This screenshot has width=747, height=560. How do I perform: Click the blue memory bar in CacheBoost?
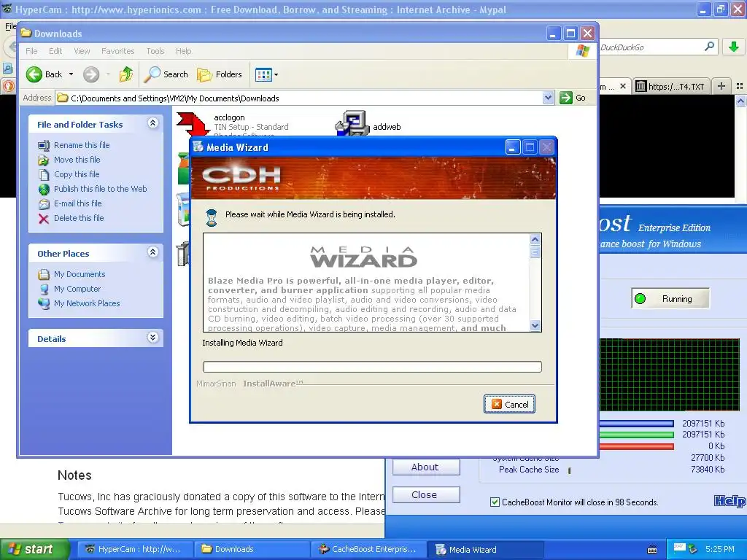[x=636, y=424]
